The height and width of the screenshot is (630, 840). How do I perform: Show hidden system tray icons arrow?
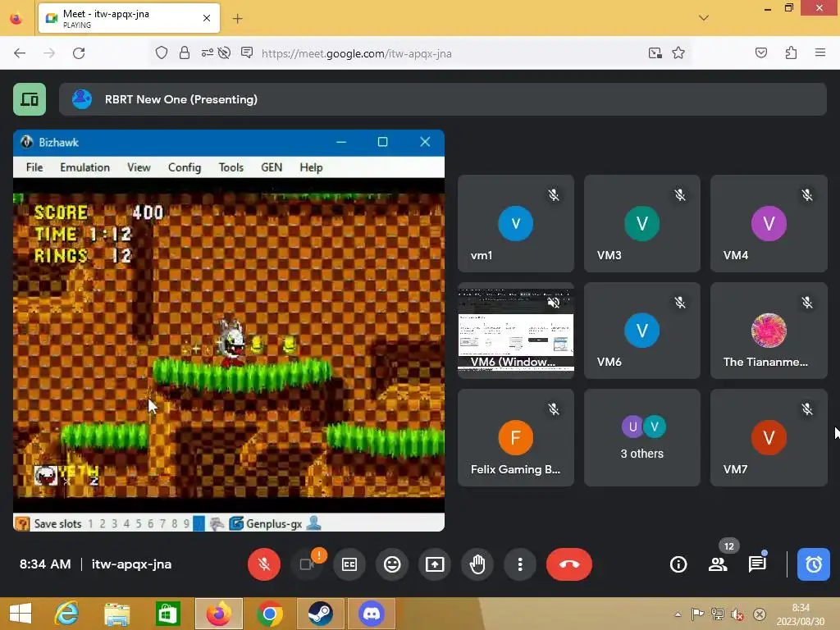point(678,614)
